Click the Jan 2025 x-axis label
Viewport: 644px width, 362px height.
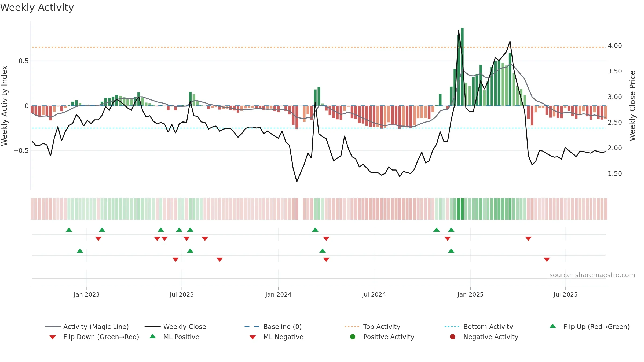coord(470,295)
